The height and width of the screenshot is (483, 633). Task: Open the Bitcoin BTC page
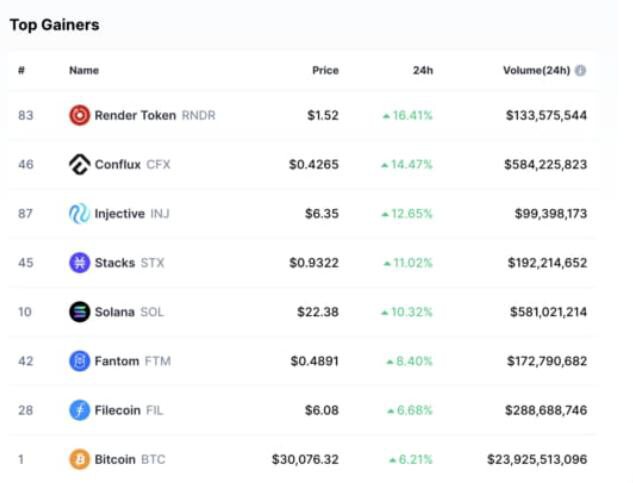[x=129, y=460]
